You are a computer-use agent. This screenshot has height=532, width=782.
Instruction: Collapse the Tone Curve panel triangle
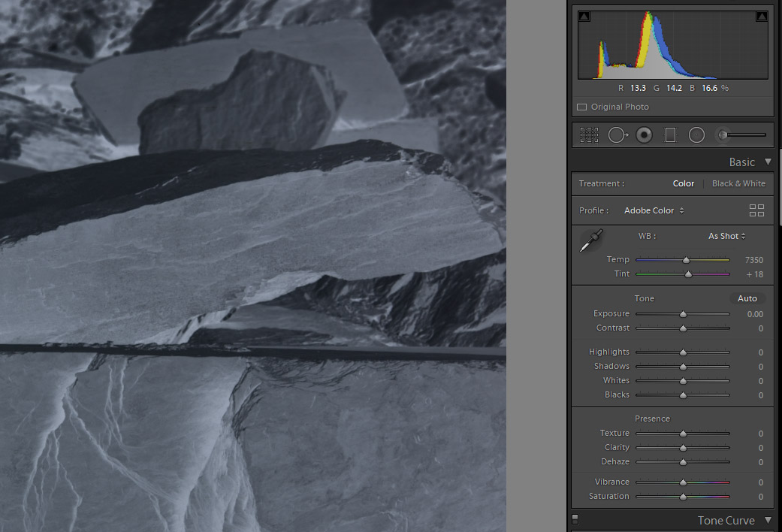[x=768, y=520]
